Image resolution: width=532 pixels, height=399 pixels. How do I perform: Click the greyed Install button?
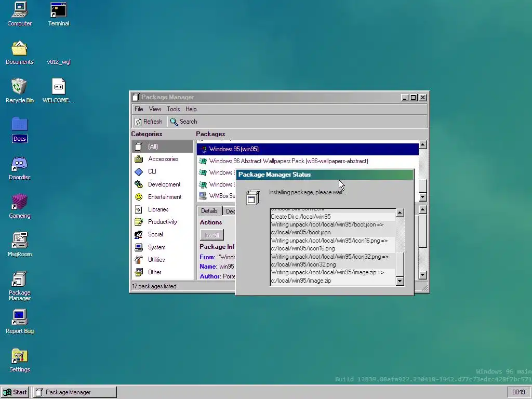[x=212, y=235]
